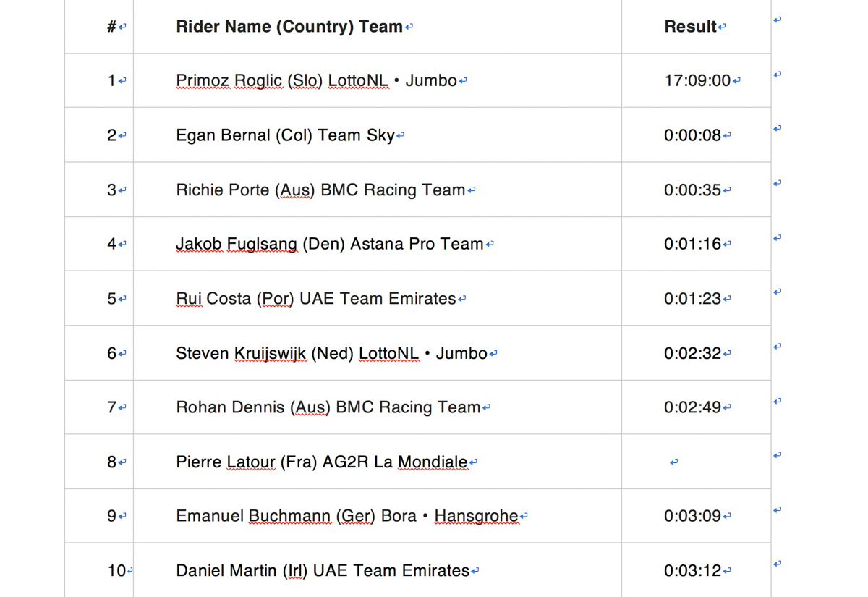The width and height of the screenshot is (868, 597).
Task: Click the Egan Bernal Team Sky row text
Action: [286, 135]
